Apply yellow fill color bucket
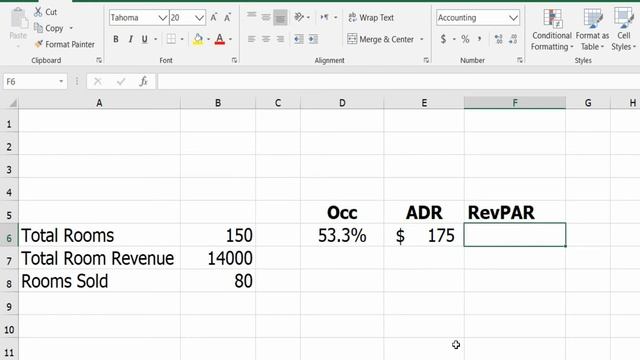The height and width of the screenshot is (360, 640). 198,39
